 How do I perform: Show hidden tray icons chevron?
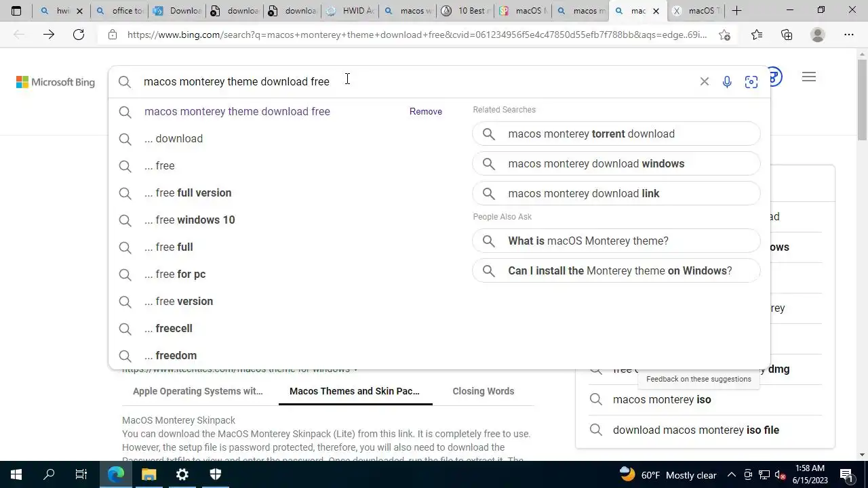732,474
